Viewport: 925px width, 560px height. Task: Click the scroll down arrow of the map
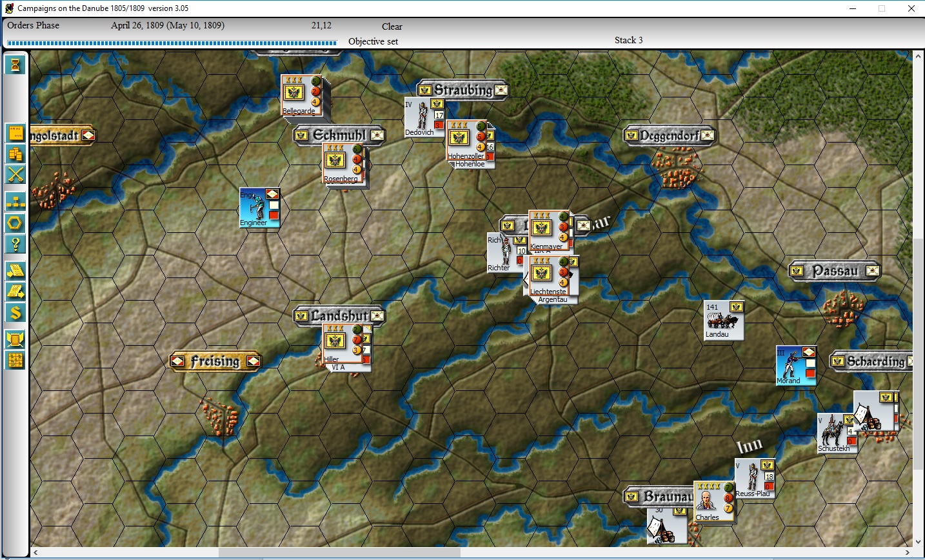tap(918, 542)
